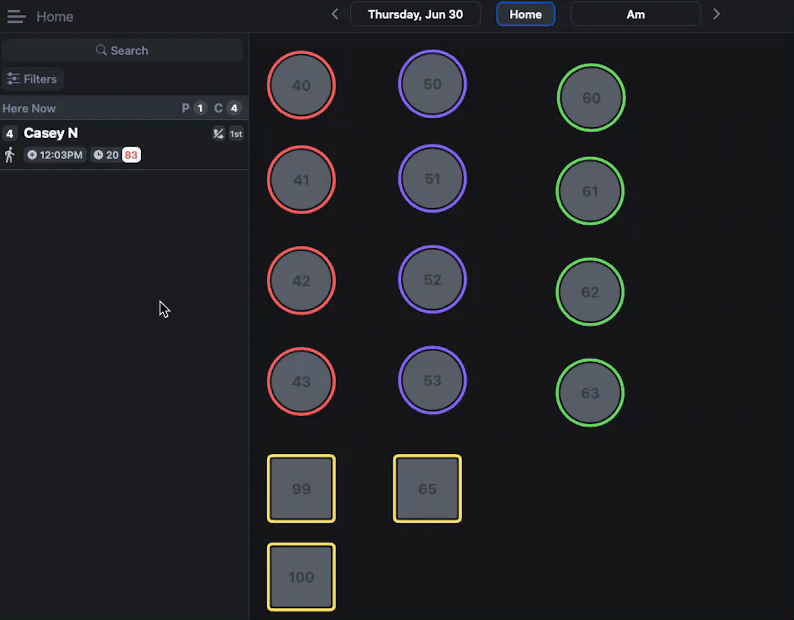Click the 1st visit badge

point(236,134)
